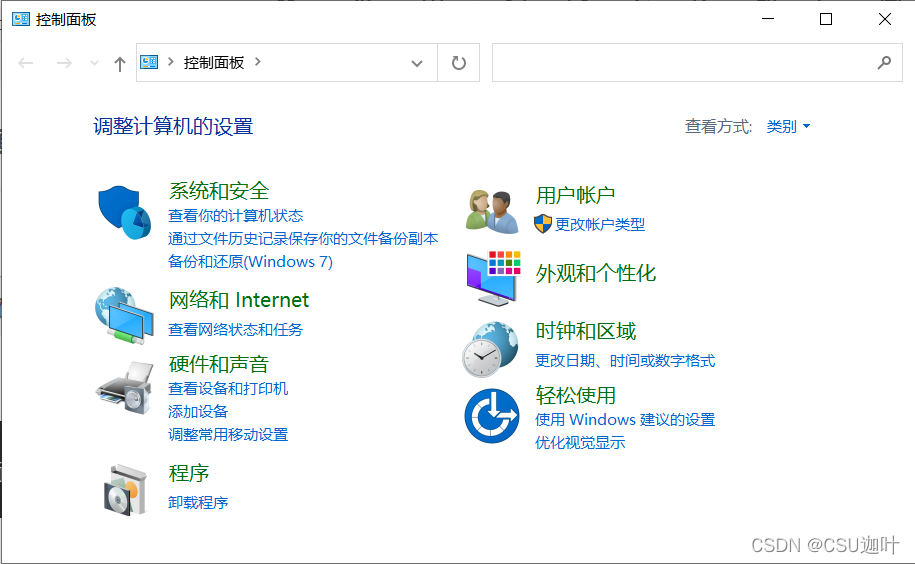This screenshot has width=915, height=564.
Task: Open 网络和 Internet category heading
Action: click(x=239, y=300)
